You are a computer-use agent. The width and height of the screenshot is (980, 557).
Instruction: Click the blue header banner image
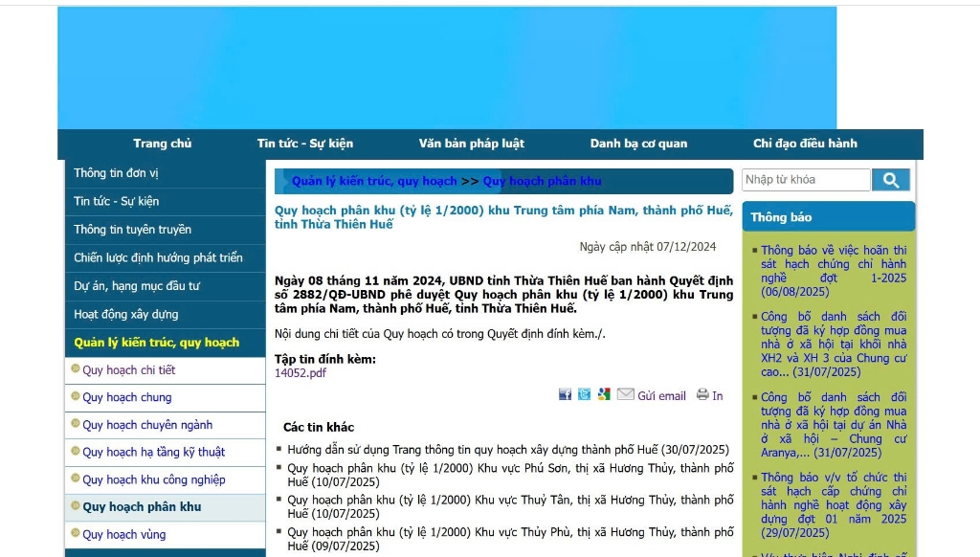tap(447, 68)
